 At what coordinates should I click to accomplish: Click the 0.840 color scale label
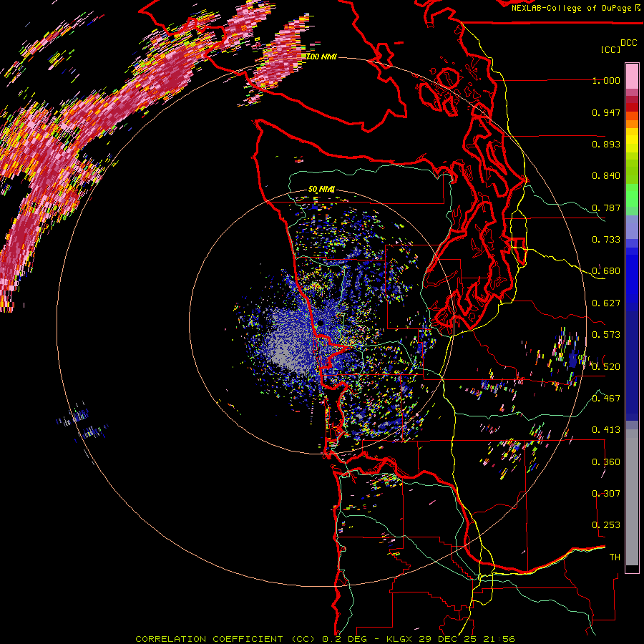(606, 176)
